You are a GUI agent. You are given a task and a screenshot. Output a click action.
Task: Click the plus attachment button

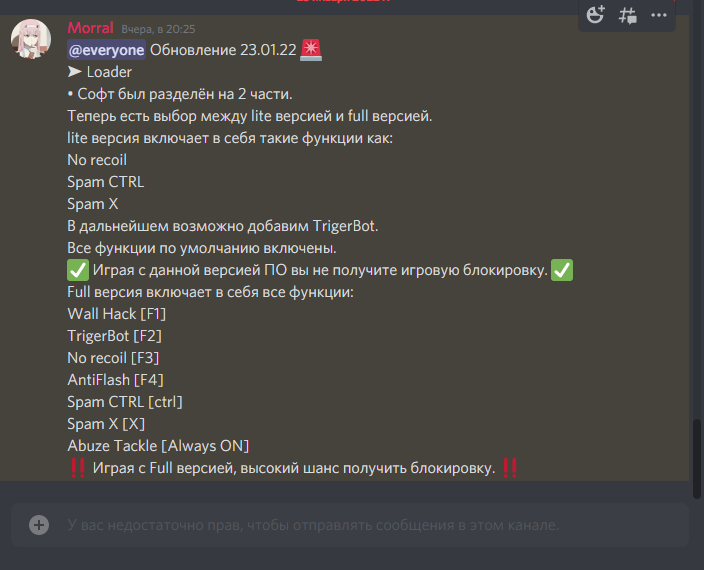pos(39,525)
